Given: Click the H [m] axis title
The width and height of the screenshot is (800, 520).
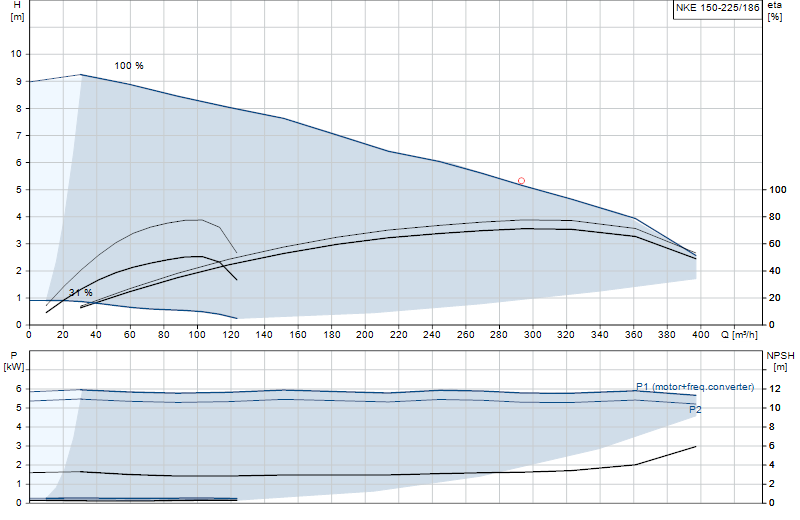Looking at the screenshot, I should (17, 11).
